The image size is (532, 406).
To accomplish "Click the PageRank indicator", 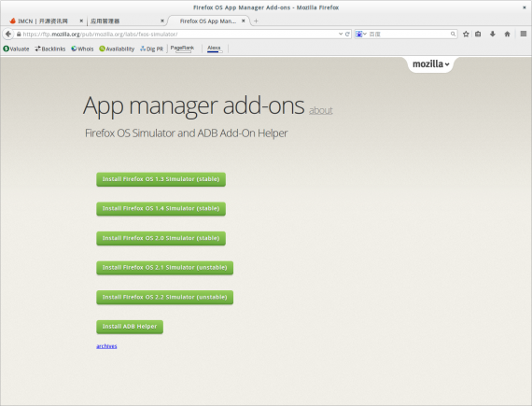I will [182, 49].
